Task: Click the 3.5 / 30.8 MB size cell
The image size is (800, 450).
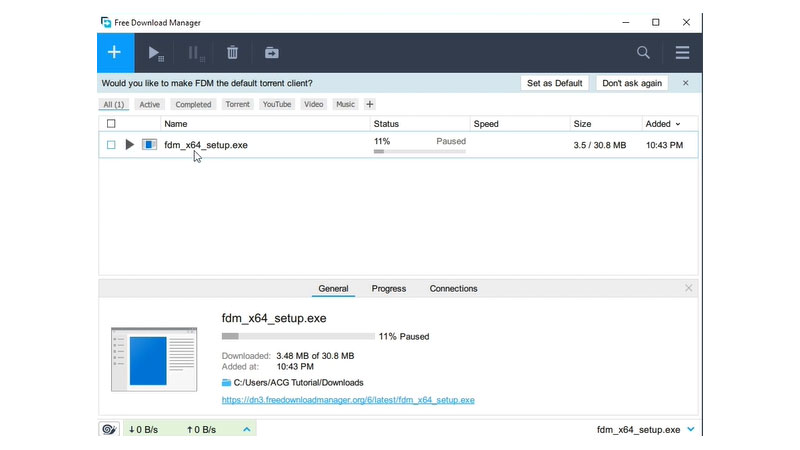Action: tap(599, 145)
